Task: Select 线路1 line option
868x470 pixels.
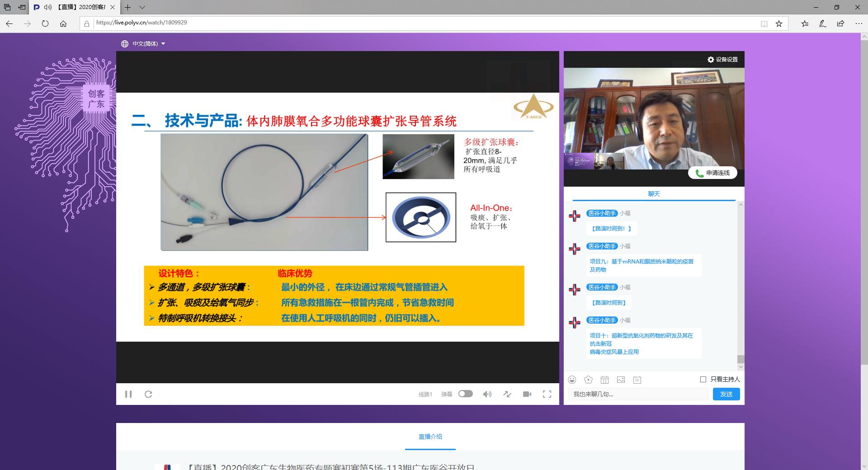Action: coord(425,395)
